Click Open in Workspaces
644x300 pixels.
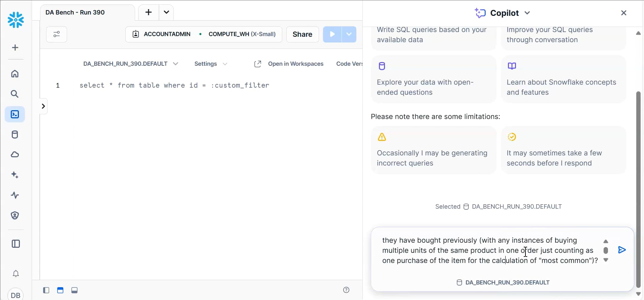(289, 64)
